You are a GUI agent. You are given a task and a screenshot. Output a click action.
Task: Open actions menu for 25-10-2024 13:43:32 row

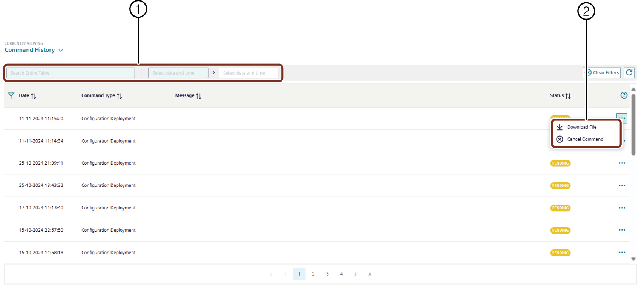[622, 185]
